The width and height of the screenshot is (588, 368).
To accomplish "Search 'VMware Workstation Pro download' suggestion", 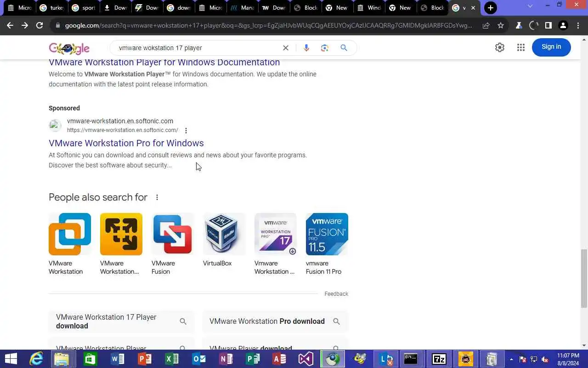I will pos(275,322).
